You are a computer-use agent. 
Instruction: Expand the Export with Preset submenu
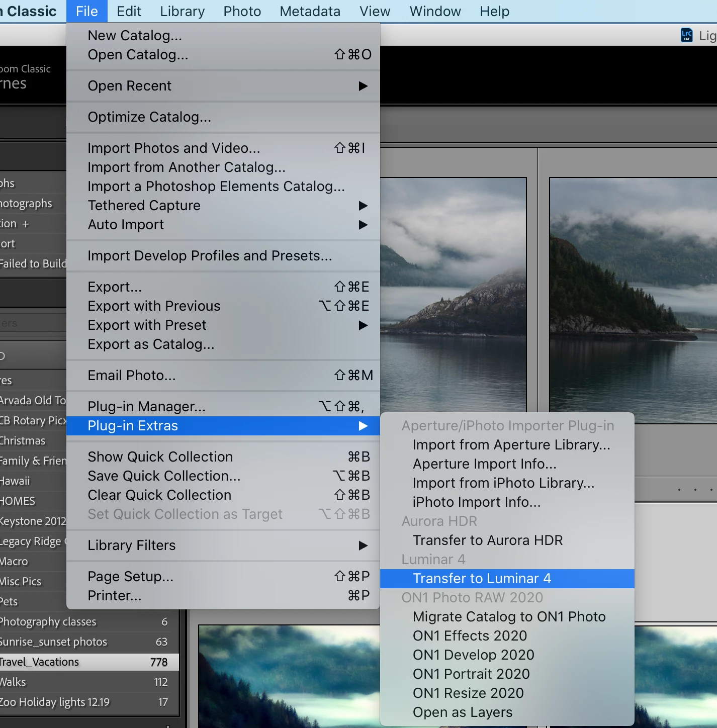click(x=223, y=325)
